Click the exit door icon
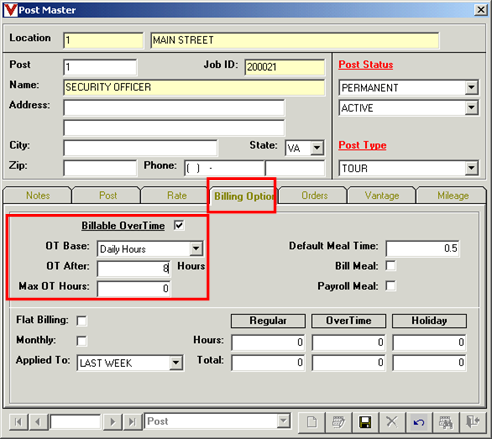 point(473,422)
